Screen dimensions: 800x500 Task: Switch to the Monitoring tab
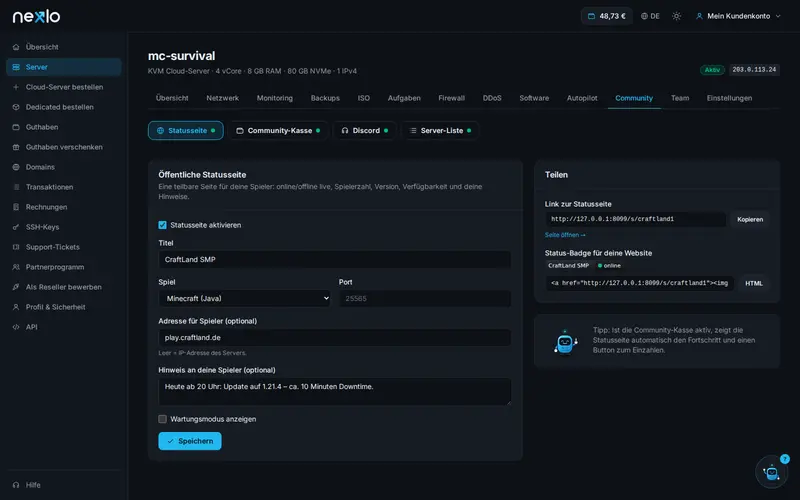pos(274,98)
